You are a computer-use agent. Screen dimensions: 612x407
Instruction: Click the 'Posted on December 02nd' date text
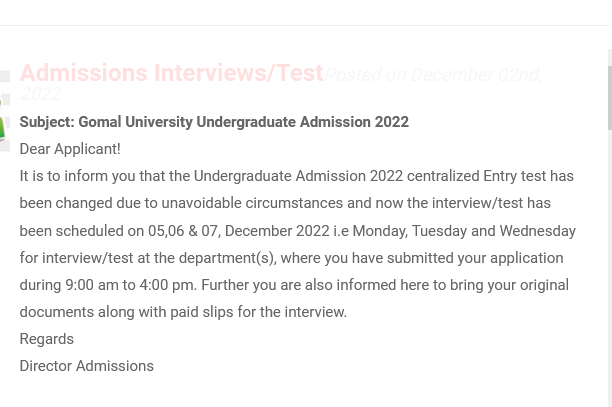click(433, 75)
